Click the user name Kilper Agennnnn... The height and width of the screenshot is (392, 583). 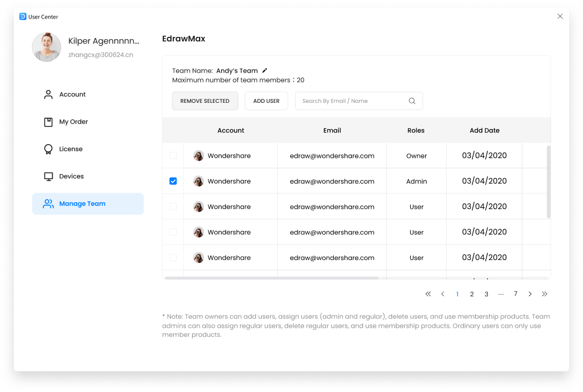point(104,41)
